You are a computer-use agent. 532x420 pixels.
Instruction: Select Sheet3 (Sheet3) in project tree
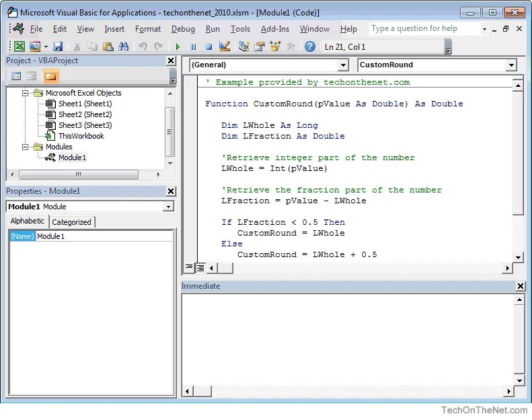[x=85, y=125]
